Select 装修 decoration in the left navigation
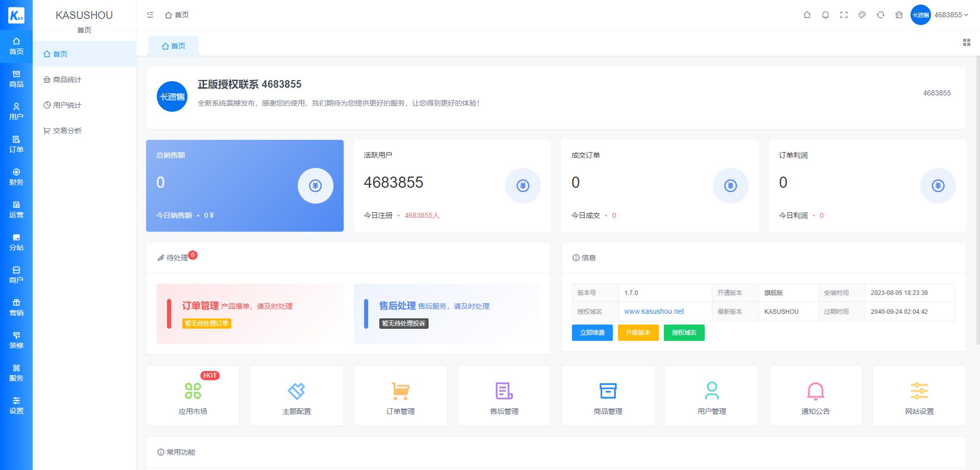This screenshot has width=980, height=470. pyautogui.click(x=16, y=340)
